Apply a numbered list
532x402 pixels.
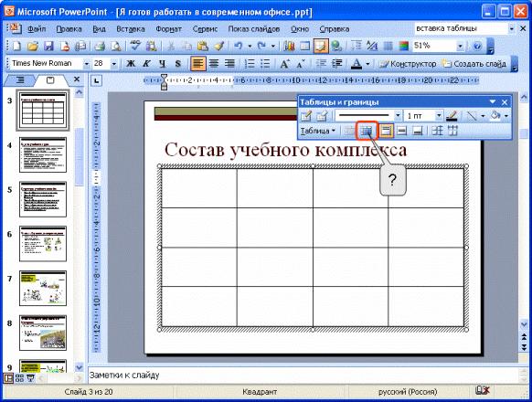(250, 64)
